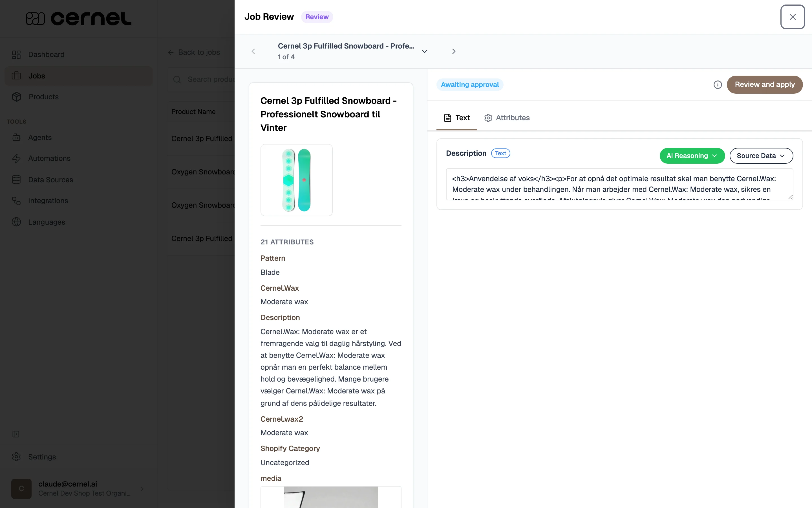The height and width of the screenshot is (508, 812).
Task: Click the Cernel logo in the sidebar
Action: tap(78, 18)
